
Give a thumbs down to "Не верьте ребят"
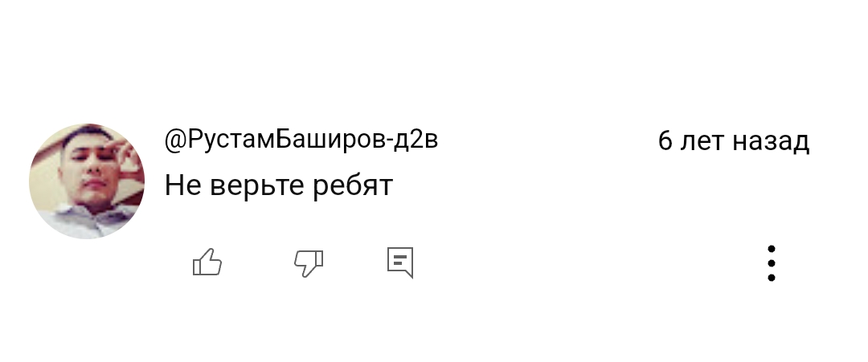point(309,262)
